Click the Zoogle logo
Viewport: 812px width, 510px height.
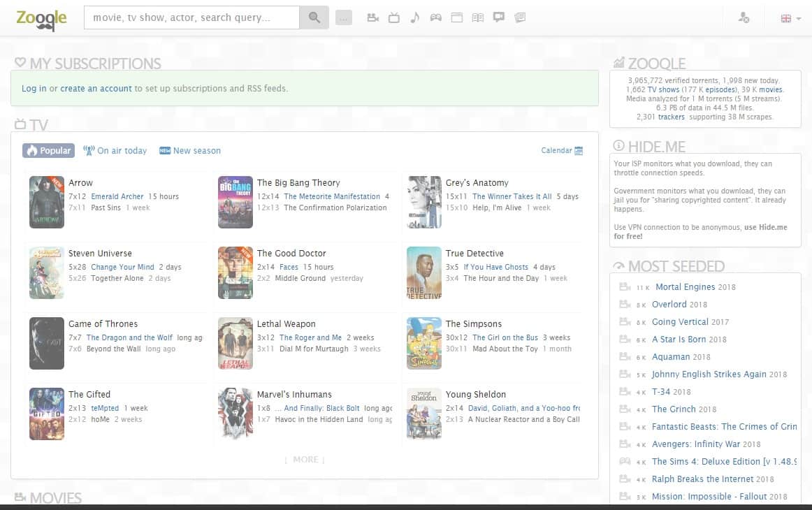41,20
